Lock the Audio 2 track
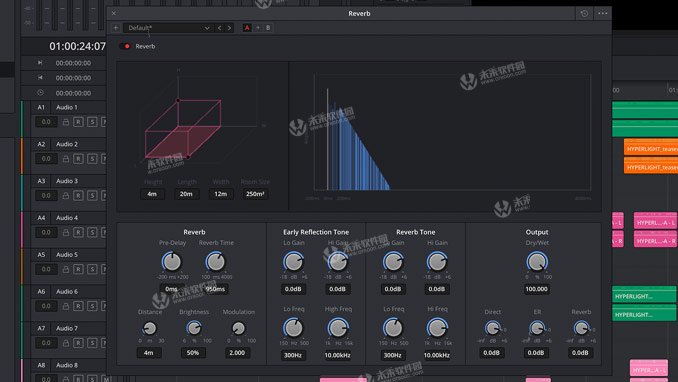Screen dimensions: 678x382 pyautogui.click(x=66, y=159)
